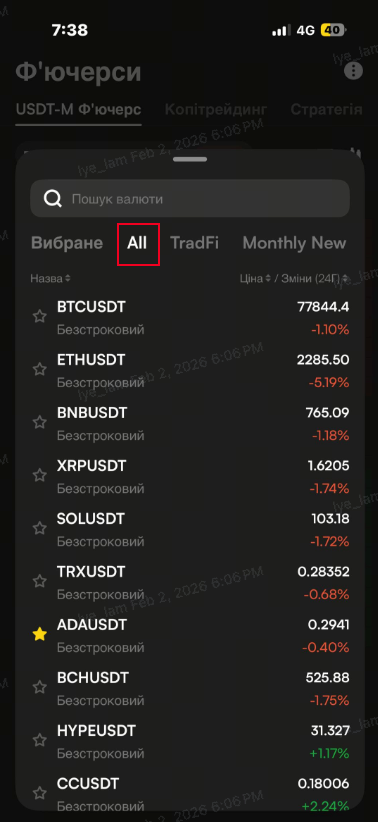Image resolution: width=378 pixels, height=822 pixels.
Task: Star the SOLUSDT contract
Action: pos(39,528)
